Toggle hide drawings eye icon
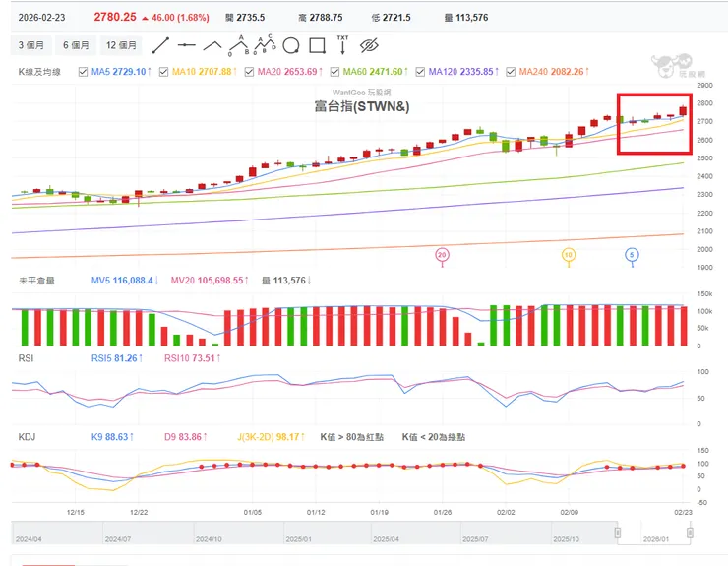Viewport: 728px width, 566px height. [369, 45]
